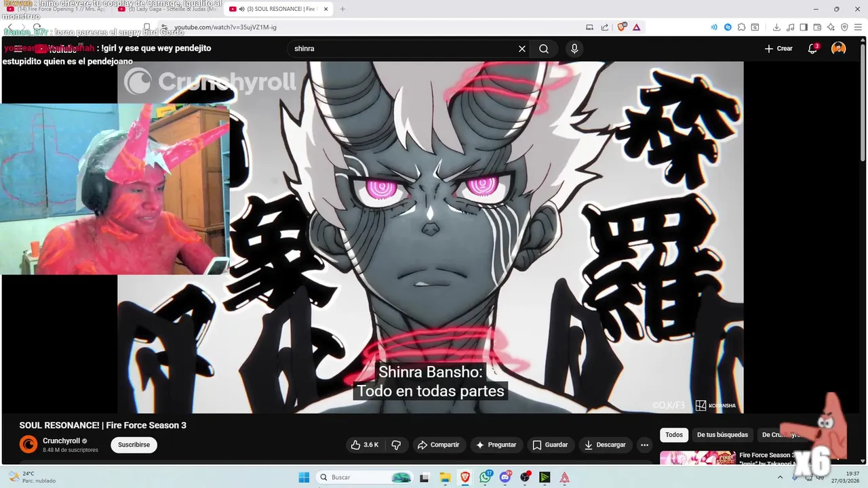This screenshot has width=868, height=488.
Task: Open the more actions three-dot menu
Action: pyautogui.click(x=644, y=445)
